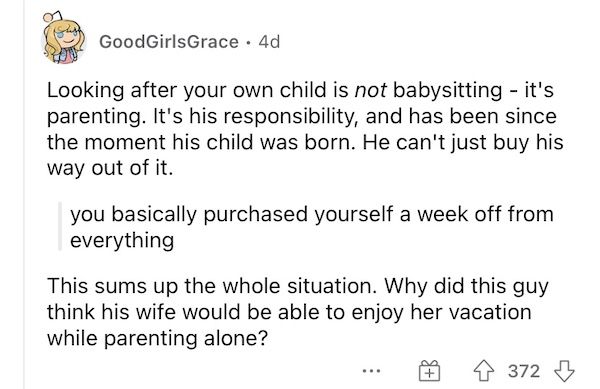This screenshot has width=600, height=389.
Task: Open the comment permalink via "4d" timestamp
Action: point(269,42)
